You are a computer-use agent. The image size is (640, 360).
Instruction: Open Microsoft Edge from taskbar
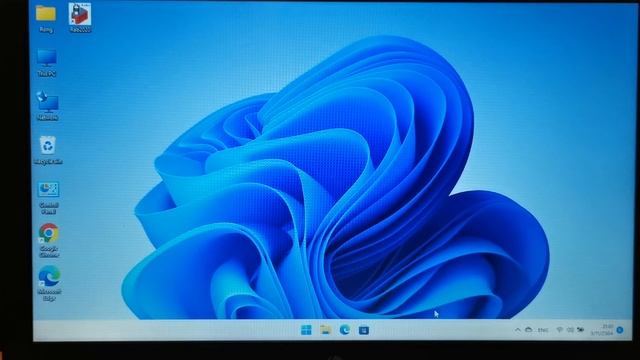click(x=344, y=330)
